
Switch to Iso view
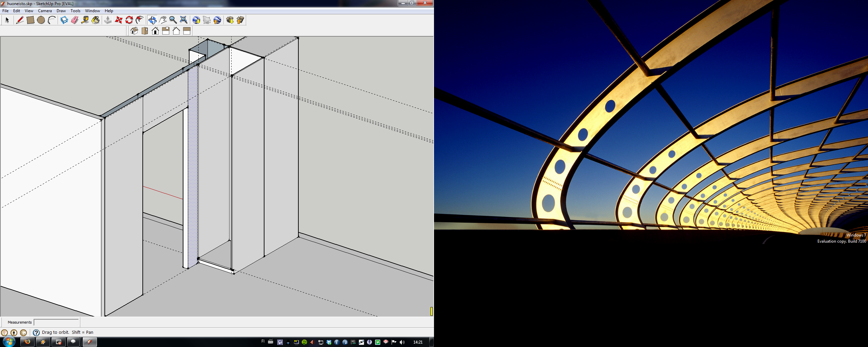coord(134,31)
